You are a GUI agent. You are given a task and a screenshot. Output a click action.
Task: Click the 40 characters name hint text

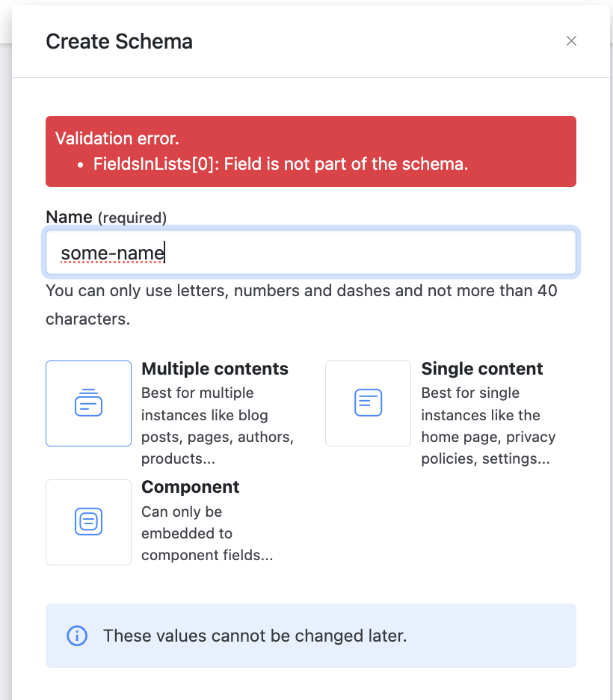[x=301, y=304]
